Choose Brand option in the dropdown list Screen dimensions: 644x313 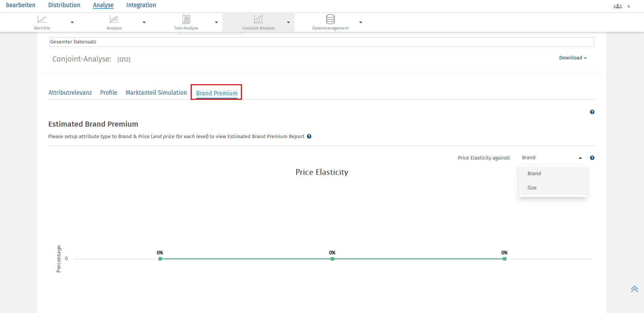[x=534, y=173]
